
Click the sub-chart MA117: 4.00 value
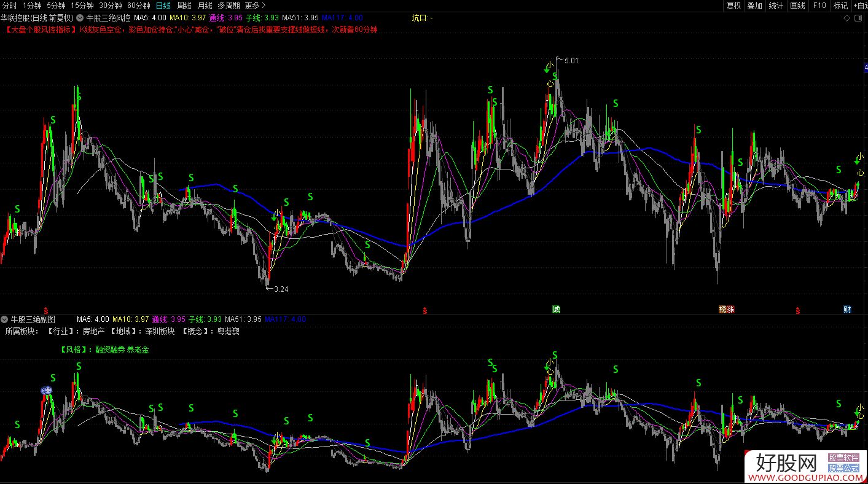285,319
